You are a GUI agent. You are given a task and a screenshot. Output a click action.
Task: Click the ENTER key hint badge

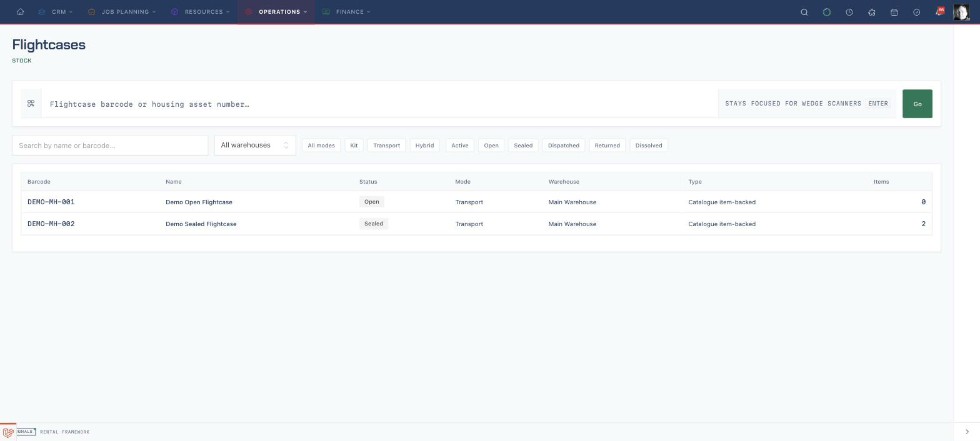[x=878, y=104]
